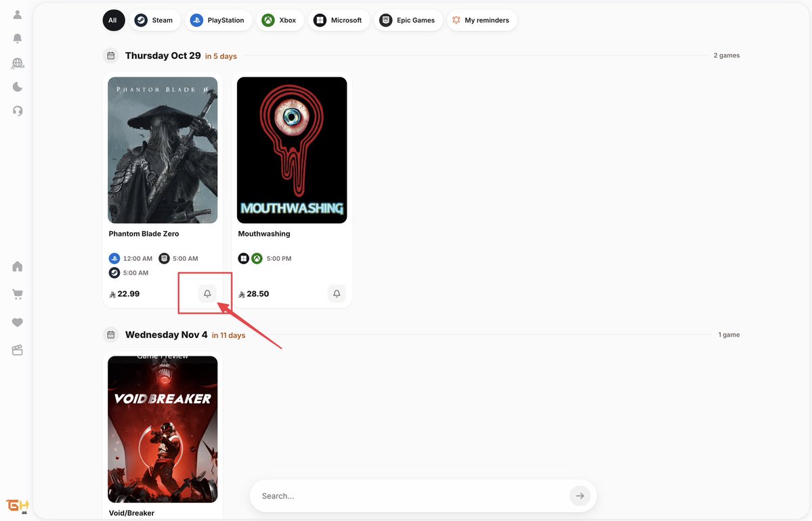Click the 'in 11 days' label
This screenshot has height=521, width=812.
[228, 335]
